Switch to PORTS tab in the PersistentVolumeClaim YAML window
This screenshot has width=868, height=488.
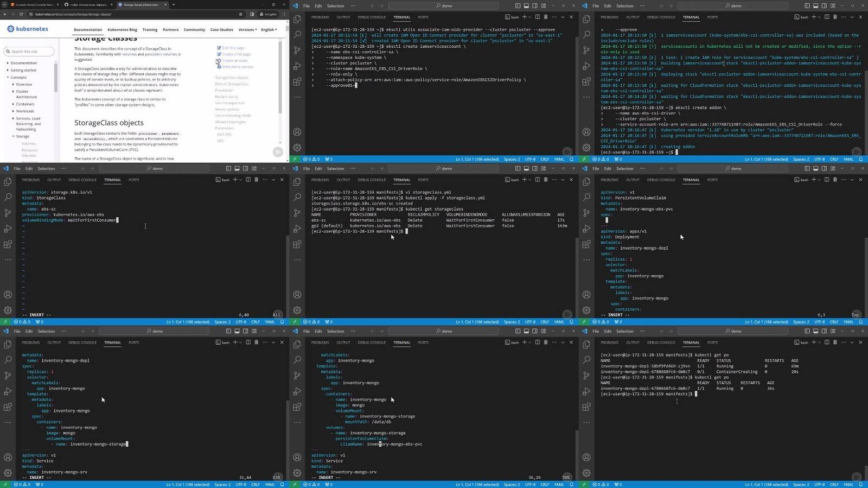tap(712, 180)
